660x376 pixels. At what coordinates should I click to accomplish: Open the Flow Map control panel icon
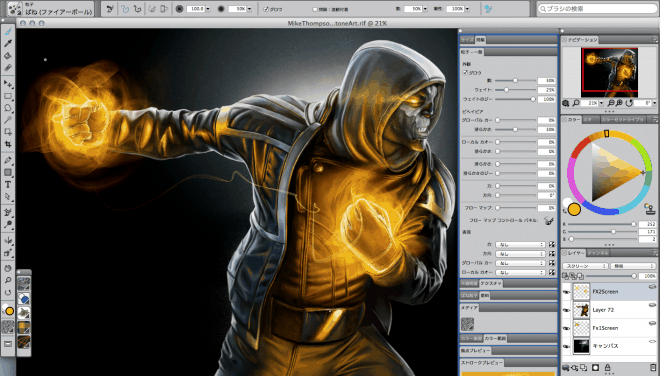tap(548, 220)
